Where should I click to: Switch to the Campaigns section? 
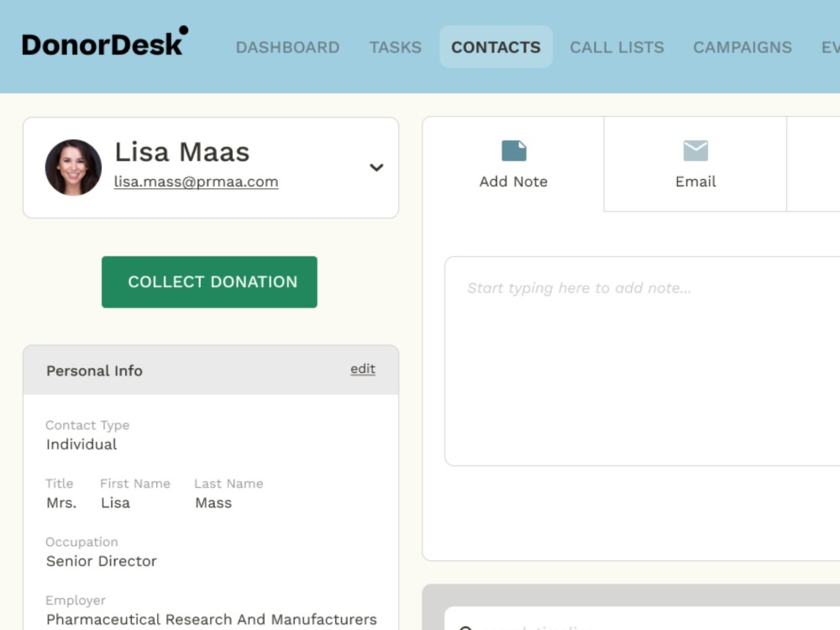(743, 47)
